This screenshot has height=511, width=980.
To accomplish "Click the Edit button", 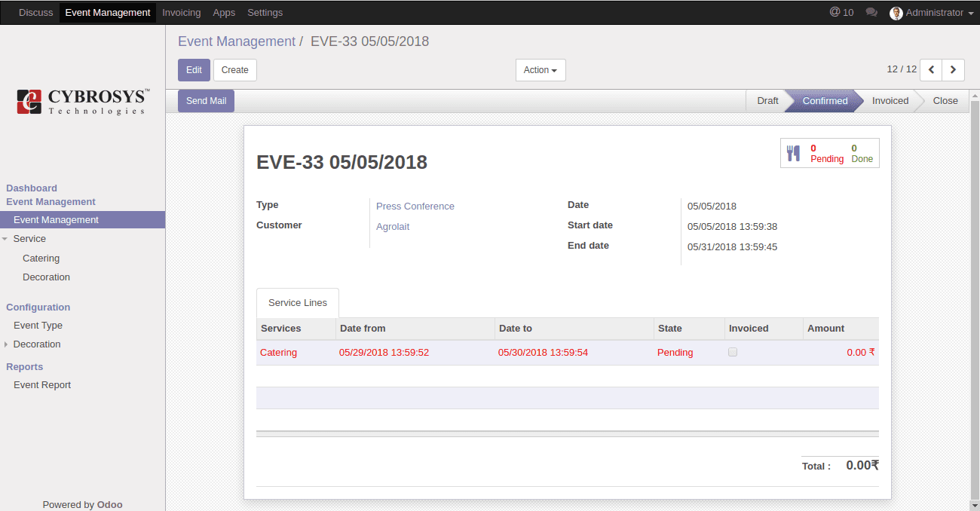I will [x=194, y=70].
